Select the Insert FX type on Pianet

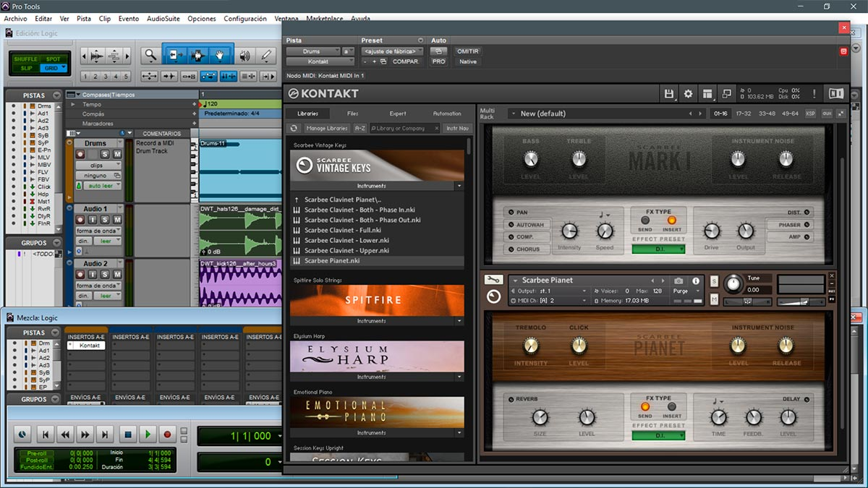672,407
